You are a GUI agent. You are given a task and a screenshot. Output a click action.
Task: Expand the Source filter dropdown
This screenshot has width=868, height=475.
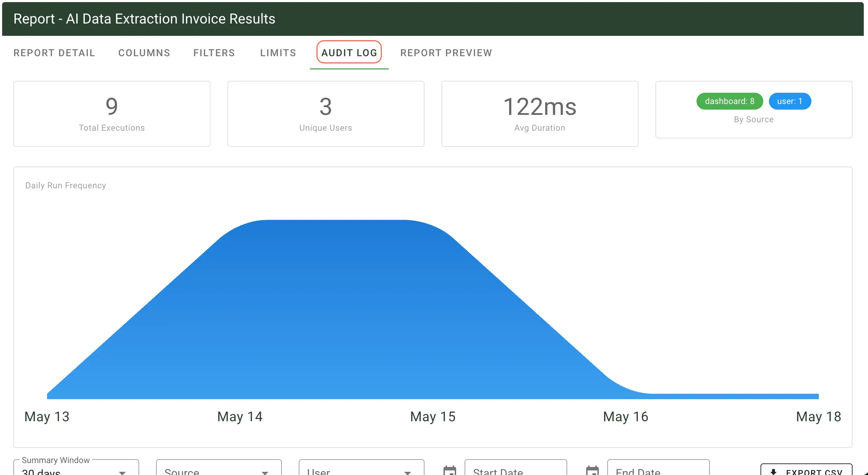pos(219,468)
